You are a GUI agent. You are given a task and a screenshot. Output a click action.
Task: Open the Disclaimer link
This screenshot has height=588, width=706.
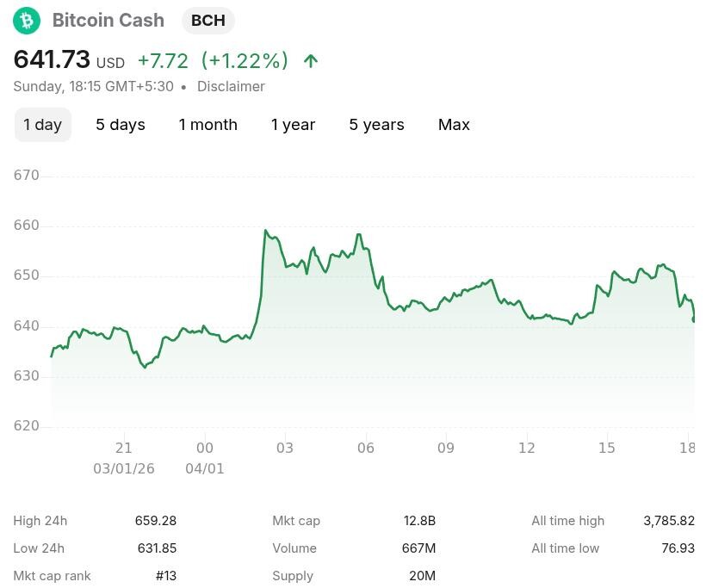point(231,86)
